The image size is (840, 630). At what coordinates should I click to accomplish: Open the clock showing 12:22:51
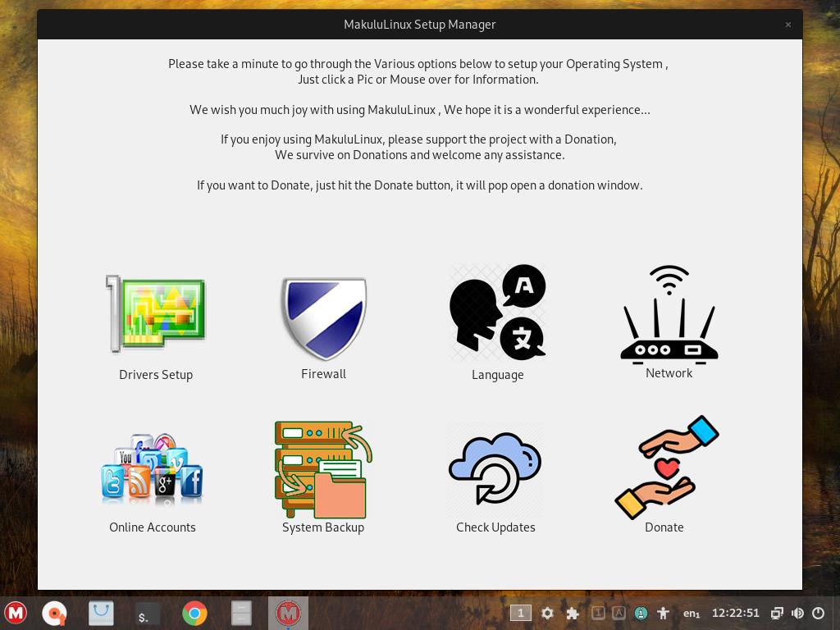736,613
